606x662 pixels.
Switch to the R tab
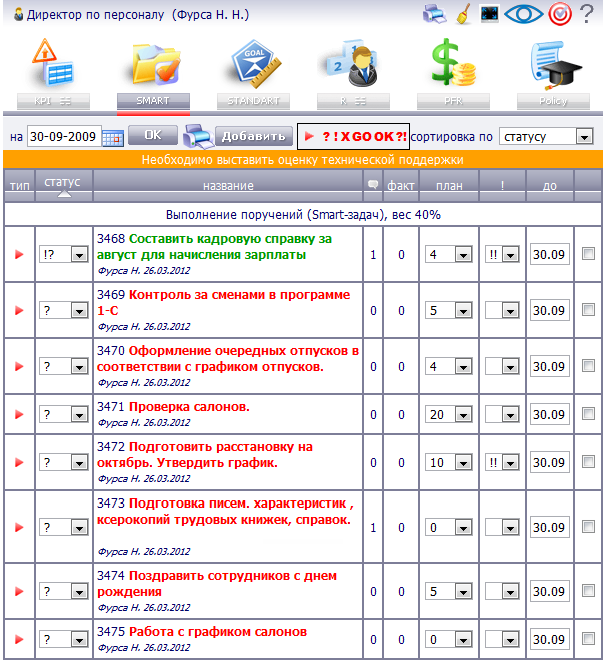[353, 101]
